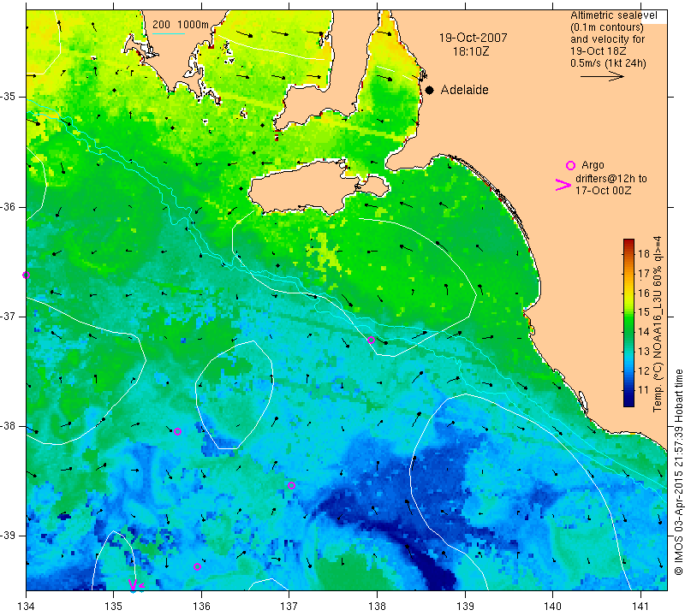This screenshot has width=685, height=616.
Task: Click the Argo float marker near 137E, -38.5
Action: point(291,485)
